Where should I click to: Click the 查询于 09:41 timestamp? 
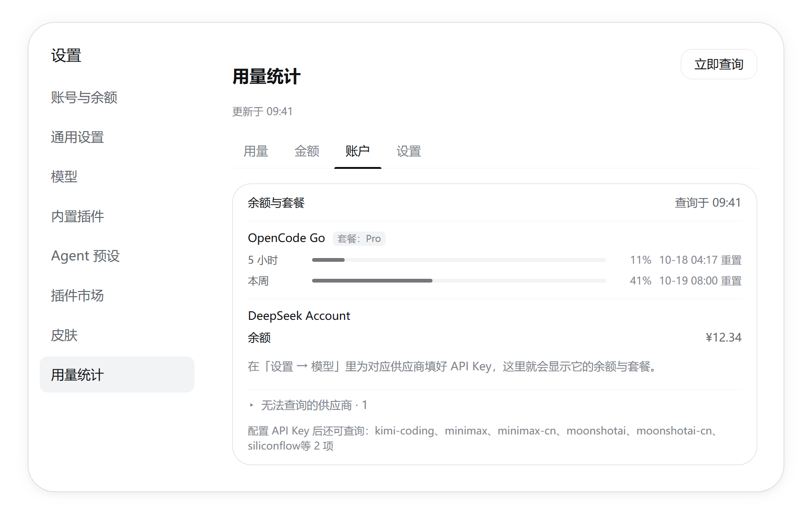coord(708,203)
